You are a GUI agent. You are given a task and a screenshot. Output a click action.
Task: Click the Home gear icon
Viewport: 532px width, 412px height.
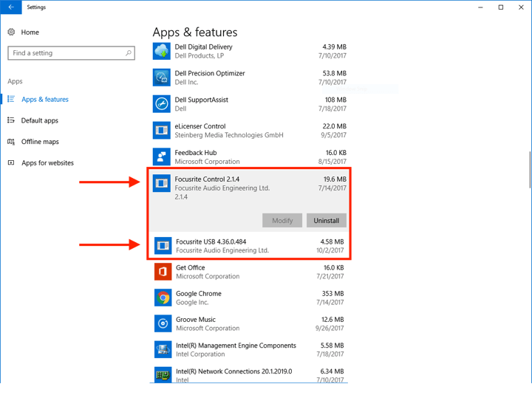pos(11,32)
